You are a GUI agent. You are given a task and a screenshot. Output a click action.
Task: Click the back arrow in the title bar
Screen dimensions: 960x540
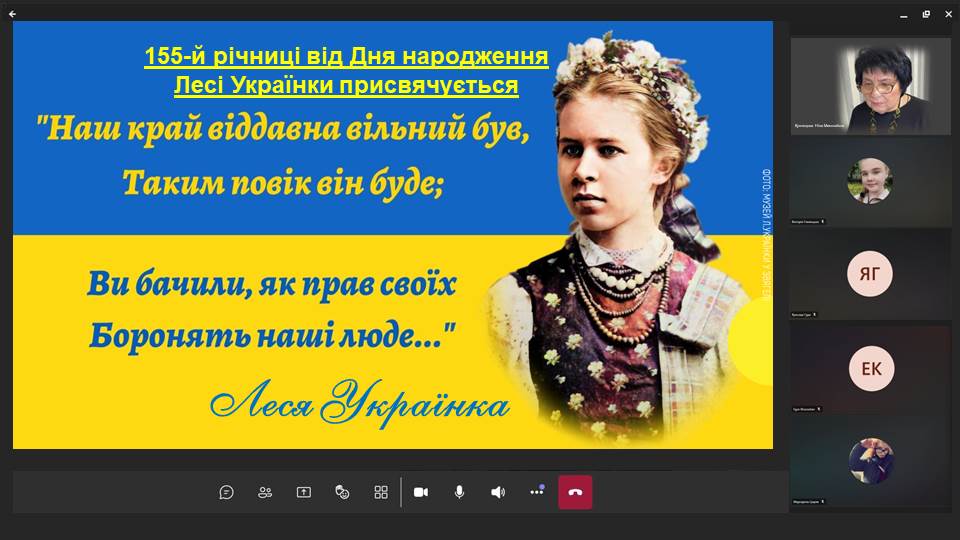coord(12,14)
